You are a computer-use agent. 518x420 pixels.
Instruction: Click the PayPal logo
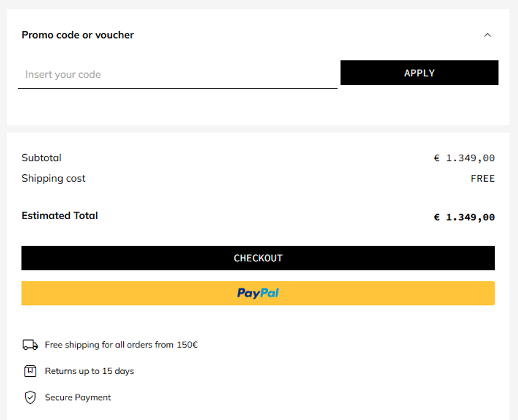258,293
